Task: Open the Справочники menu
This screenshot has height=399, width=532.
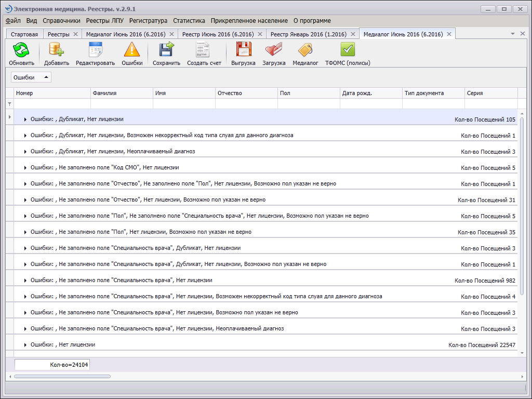Action: click(61, 21)
